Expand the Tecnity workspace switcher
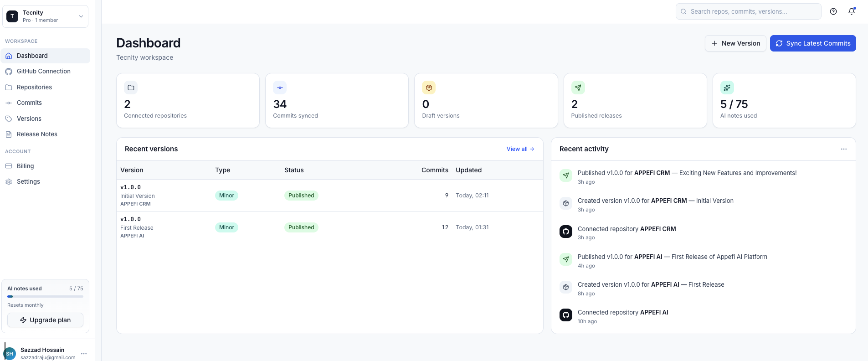The width and height of the screenshot is (868, 361). coord(45,16)
